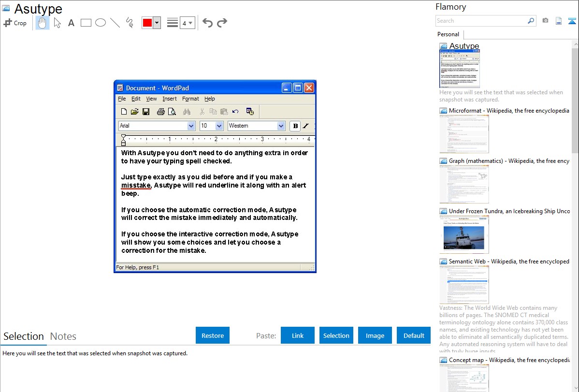Open the Personal tab
579x392 pixels.
(x=449, y=34)
